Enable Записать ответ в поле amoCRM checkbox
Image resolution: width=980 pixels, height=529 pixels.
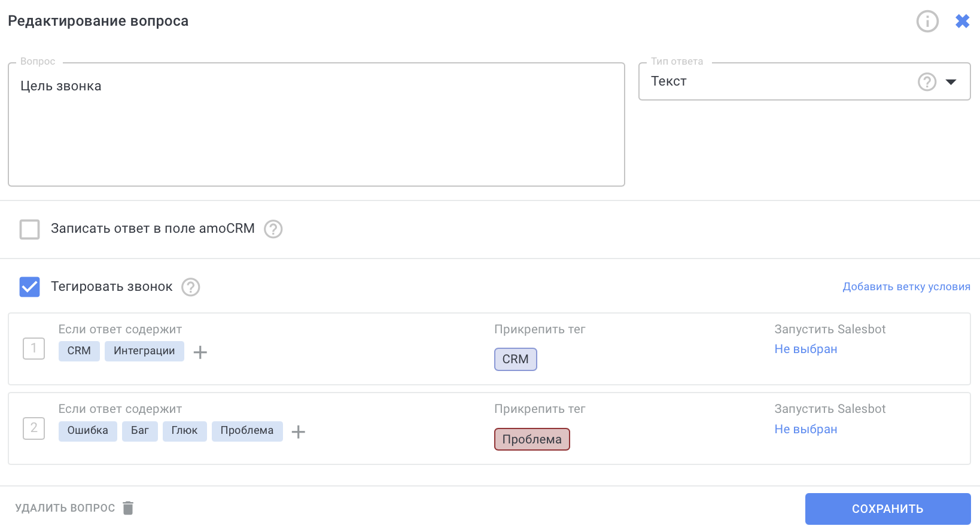(x=30, y=229)
